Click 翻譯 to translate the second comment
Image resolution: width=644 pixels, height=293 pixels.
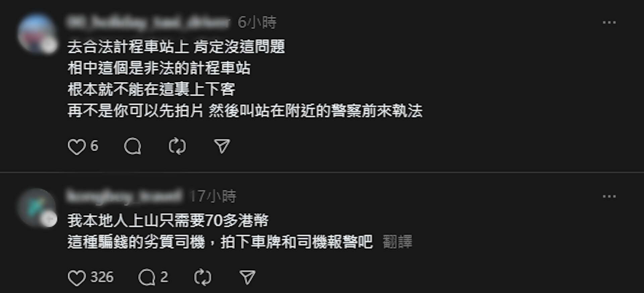tap(397, 242)
